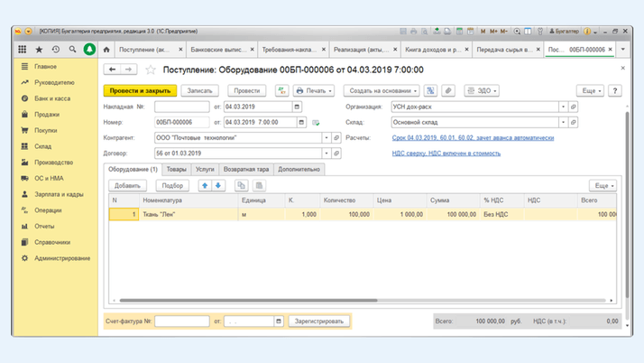Click the Накладная № input field
Viewport: 644px width, 363px height.
[x=181, y=107]
